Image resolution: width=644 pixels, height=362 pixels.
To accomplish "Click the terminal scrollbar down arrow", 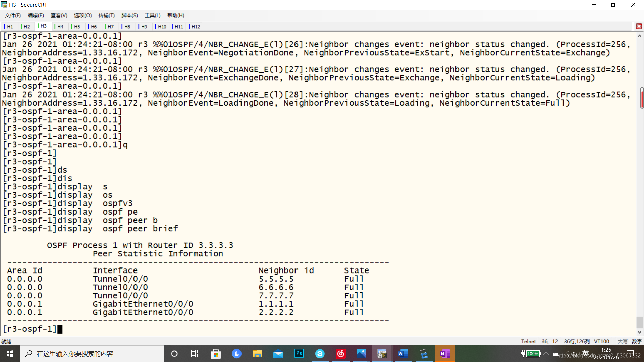I will coord(640,332).
